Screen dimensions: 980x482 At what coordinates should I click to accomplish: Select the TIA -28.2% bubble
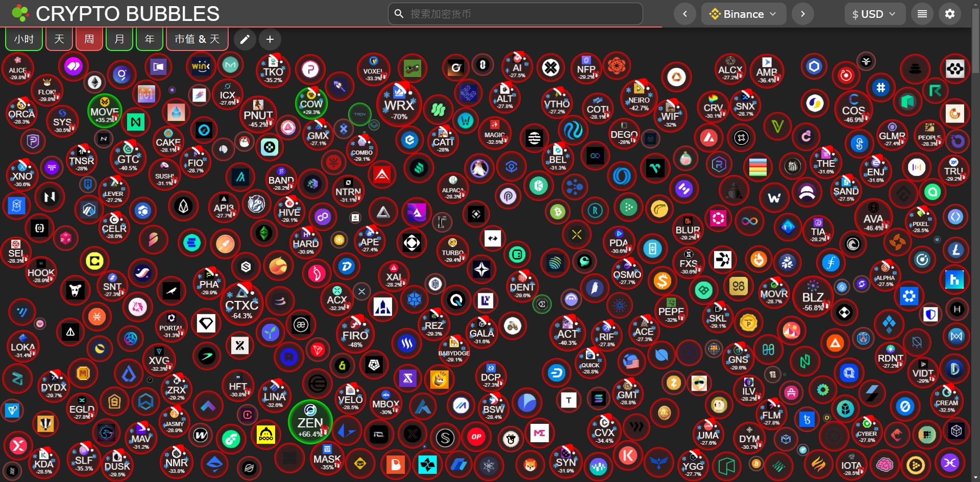[818, 230]
